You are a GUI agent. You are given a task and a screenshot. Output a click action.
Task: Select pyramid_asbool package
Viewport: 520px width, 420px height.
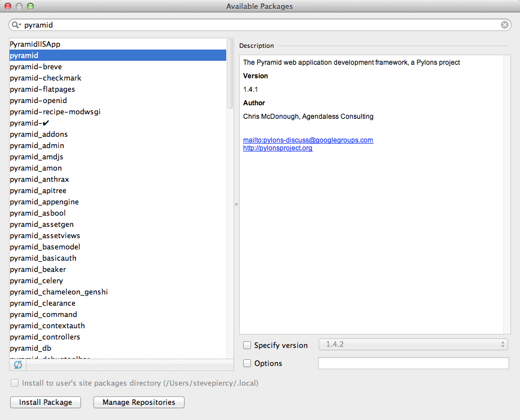[x=118, y=213]
